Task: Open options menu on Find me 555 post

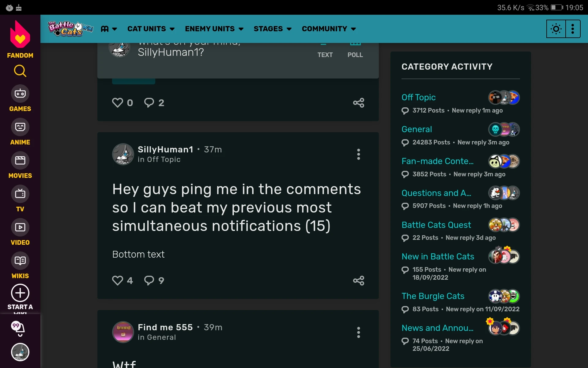Action: point(358,332)
